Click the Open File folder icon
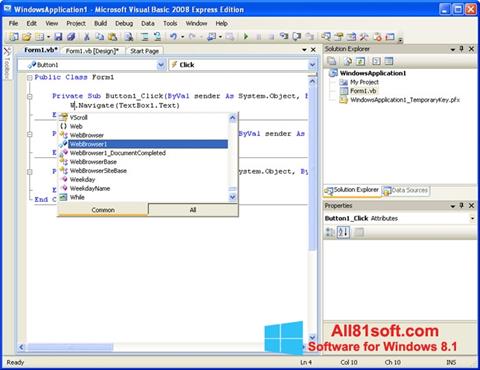 tap(26, 37)
